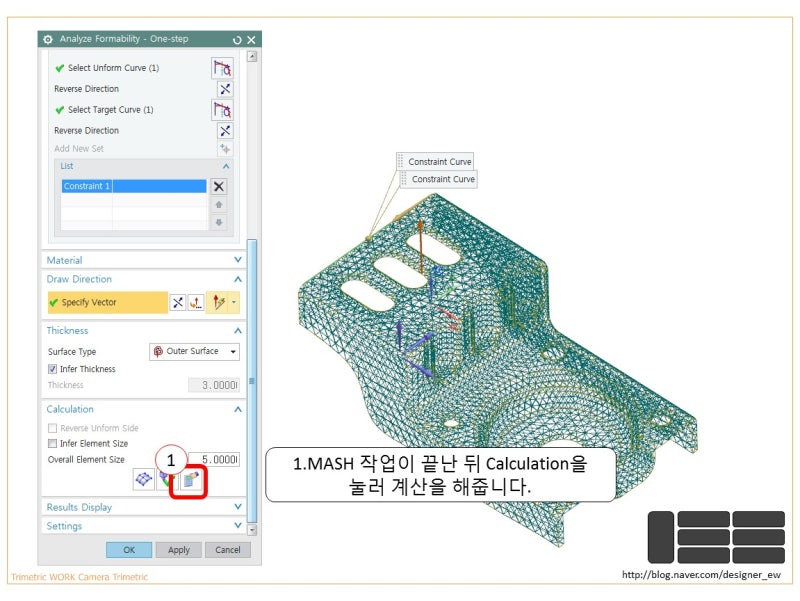
Task: Click the dialog scrollbar up arrow
Action: point(252,57)
